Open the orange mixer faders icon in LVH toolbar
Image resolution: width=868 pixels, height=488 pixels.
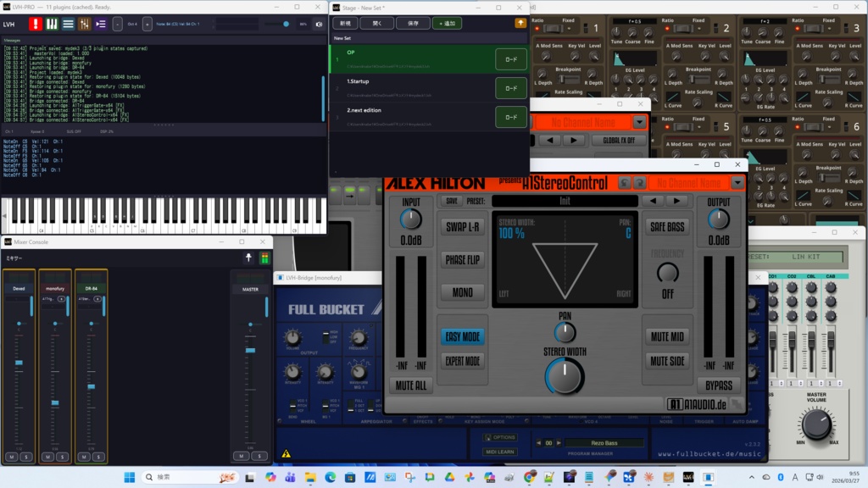point(84,24)
